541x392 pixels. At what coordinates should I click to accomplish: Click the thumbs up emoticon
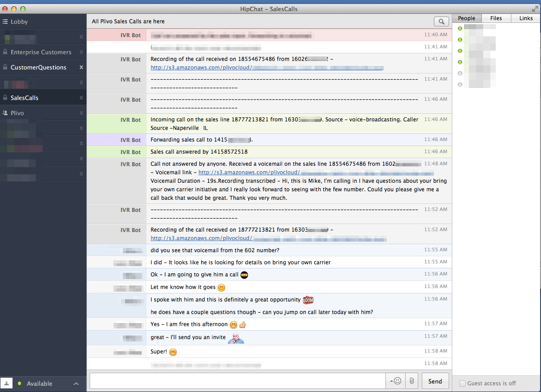[x=243, y=325]
